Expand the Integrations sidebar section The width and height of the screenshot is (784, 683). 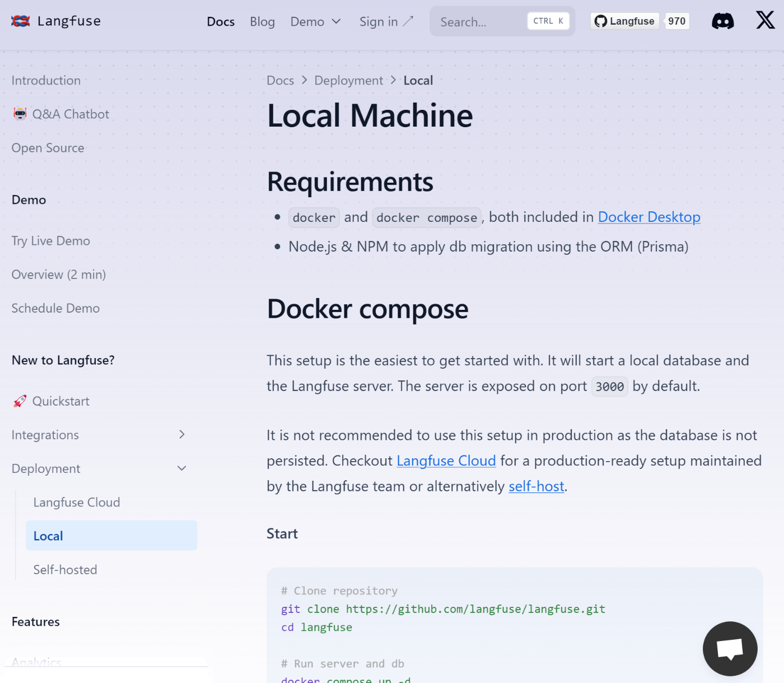pos(182,434)
